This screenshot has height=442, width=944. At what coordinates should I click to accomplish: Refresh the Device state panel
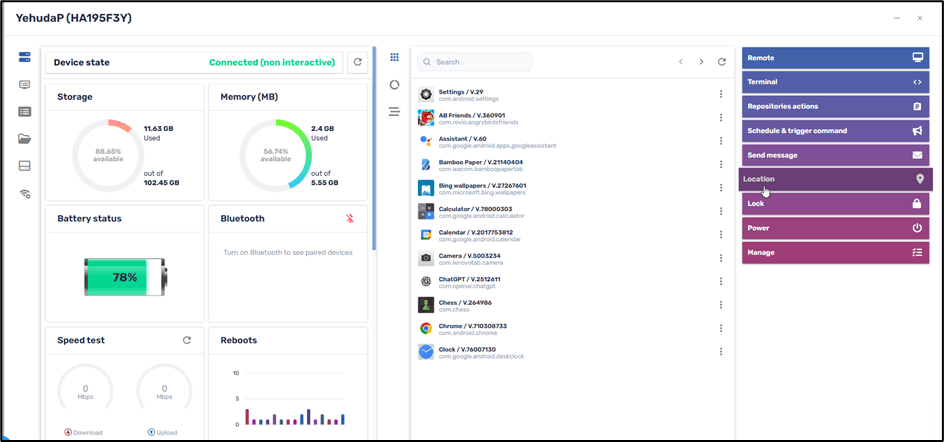pos(358,62)
